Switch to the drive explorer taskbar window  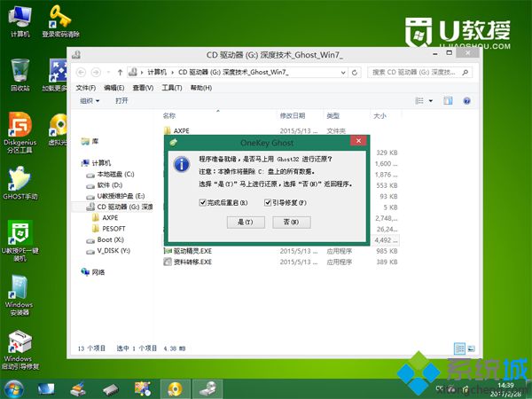tap(207, 389)
